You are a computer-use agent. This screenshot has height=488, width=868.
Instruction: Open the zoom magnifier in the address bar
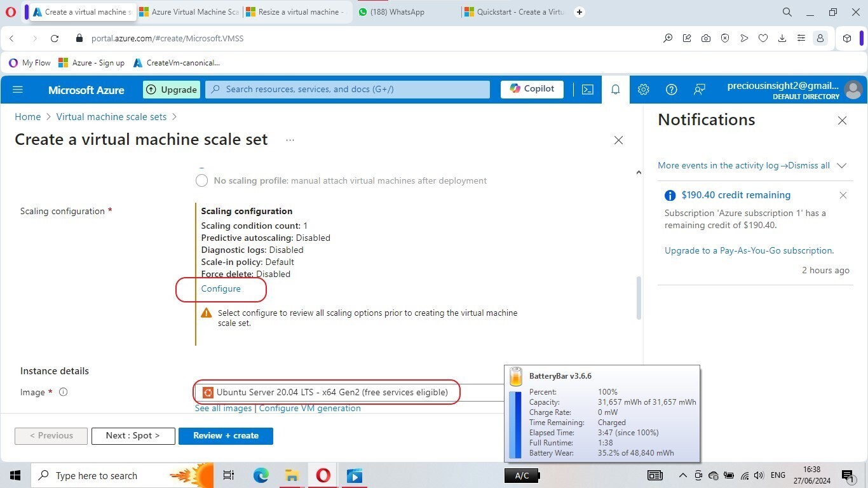coord(668,38)
